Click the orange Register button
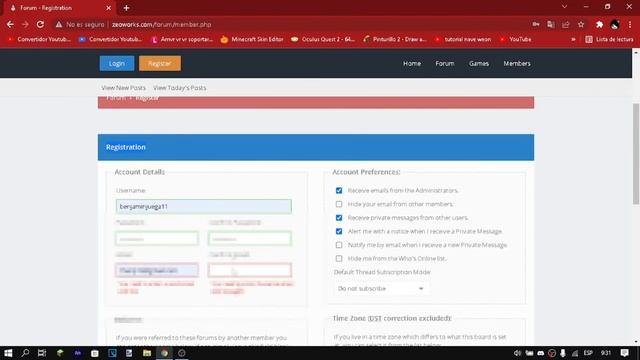Image resolution: width=640 pixels, height=360 pixels. pyautogui.click(x=160, y=63)
